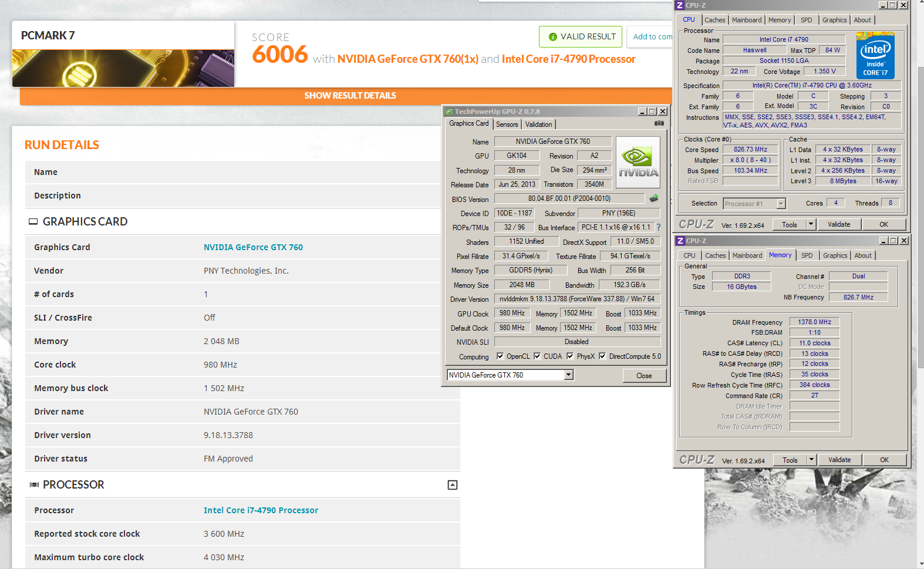Toggle the DirectCompute 5.0 checkbox
This screenshot has height=569, width=924.
click(x=602, y=356)
